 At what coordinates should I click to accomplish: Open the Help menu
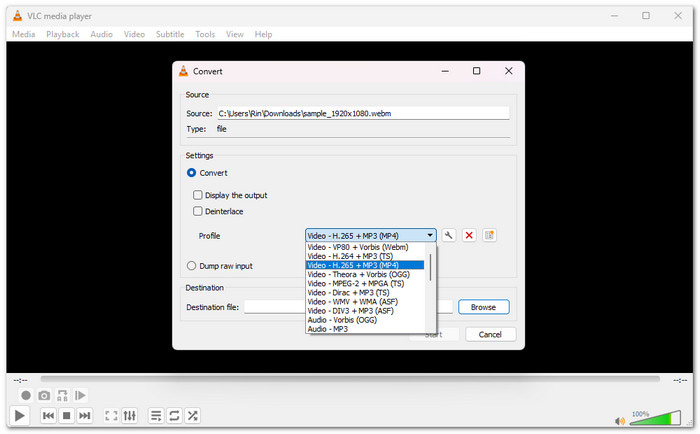coord(263,34)
